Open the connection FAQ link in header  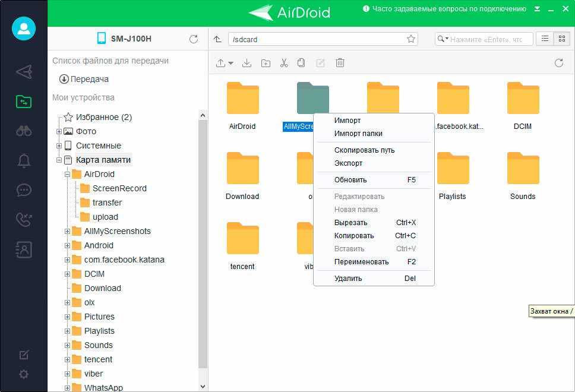pyautogui.click(x=448, y=9)
